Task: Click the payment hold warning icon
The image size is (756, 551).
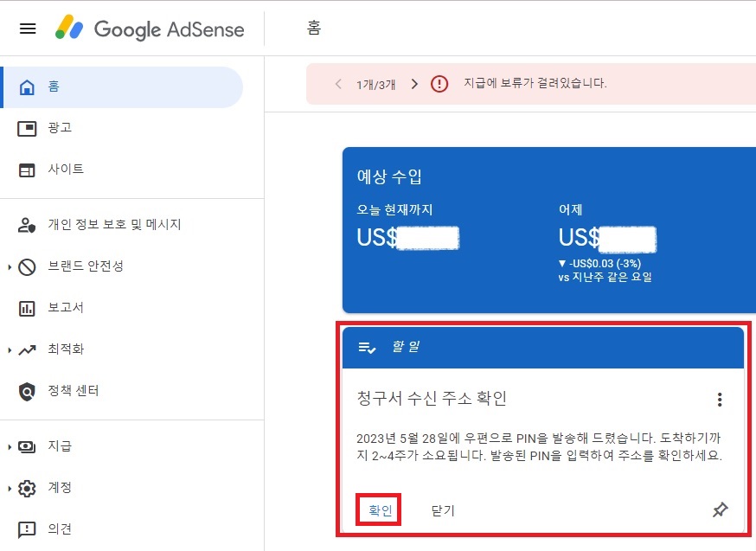Action: [439, 83]
